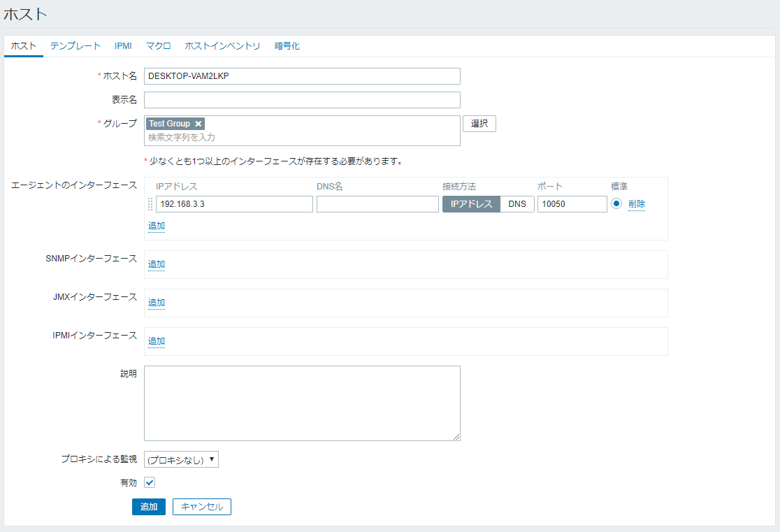Viewport: 780px width, 532px height.
Task: Add an SNMP interface via 追加 link
Action: point(157,264)
